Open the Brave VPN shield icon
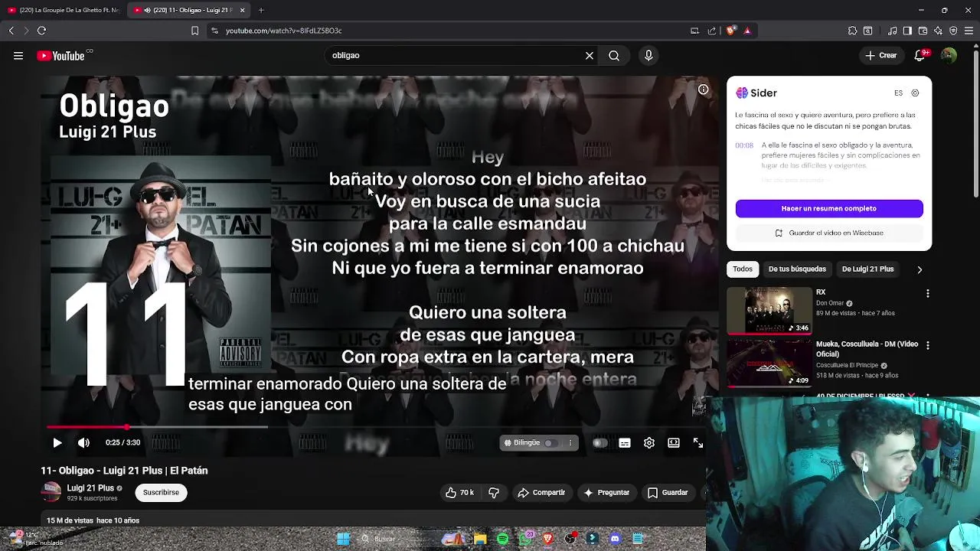Image resolution: width=980 pixels, height=551 pixels. [953, 31]
